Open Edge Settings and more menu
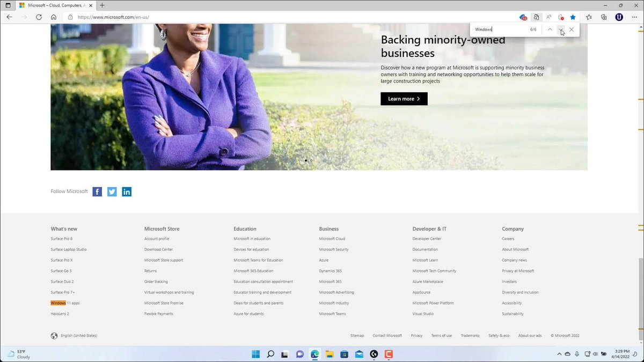Screen dimensions: 644x362 click(x=634, y=17)
